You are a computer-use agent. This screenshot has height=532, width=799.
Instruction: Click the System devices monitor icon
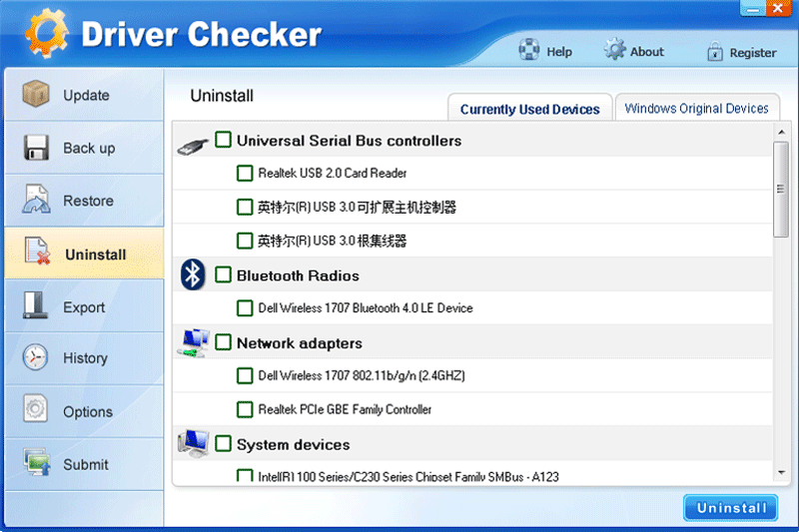194,443
